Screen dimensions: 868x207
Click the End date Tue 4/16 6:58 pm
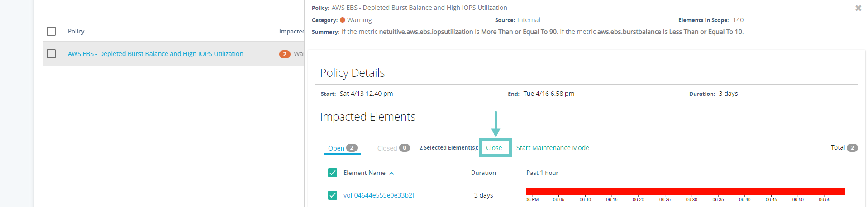(x=549, y=94)
